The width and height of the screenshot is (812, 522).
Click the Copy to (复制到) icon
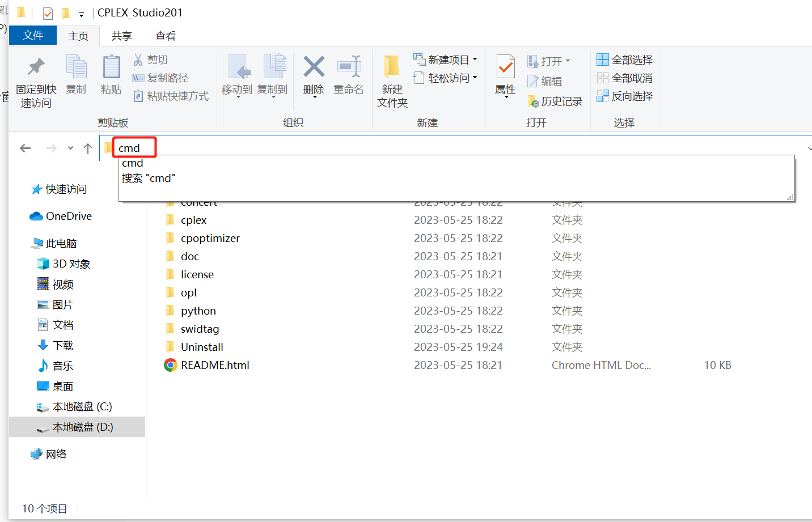coord(274,67)
